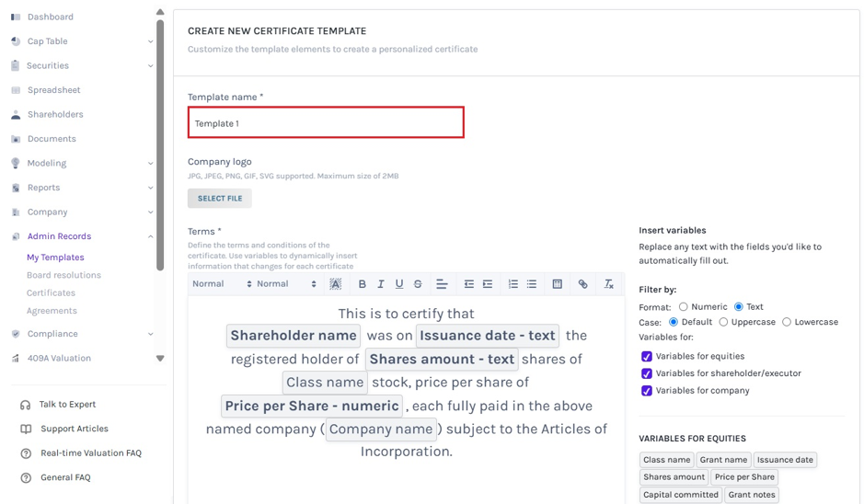This screenshot has height=504, width=864.
Task: Click the Compliance shield icon
Action: coord(16,334)
